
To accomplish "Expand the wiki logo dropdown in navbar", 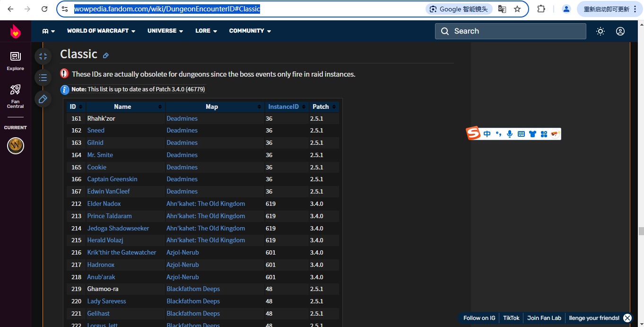I will (x=49, y=31).
